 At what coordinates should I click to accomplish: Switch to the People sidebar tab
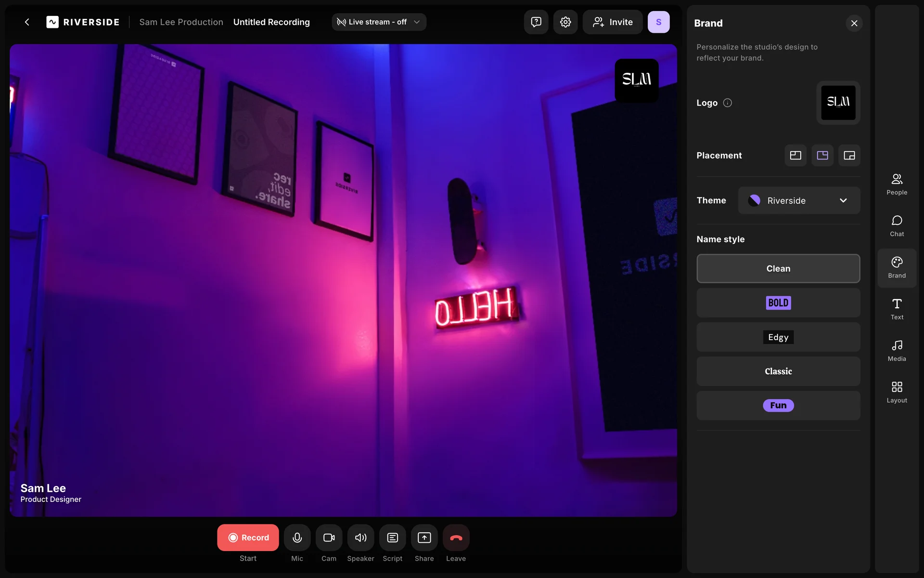point(897,184)
